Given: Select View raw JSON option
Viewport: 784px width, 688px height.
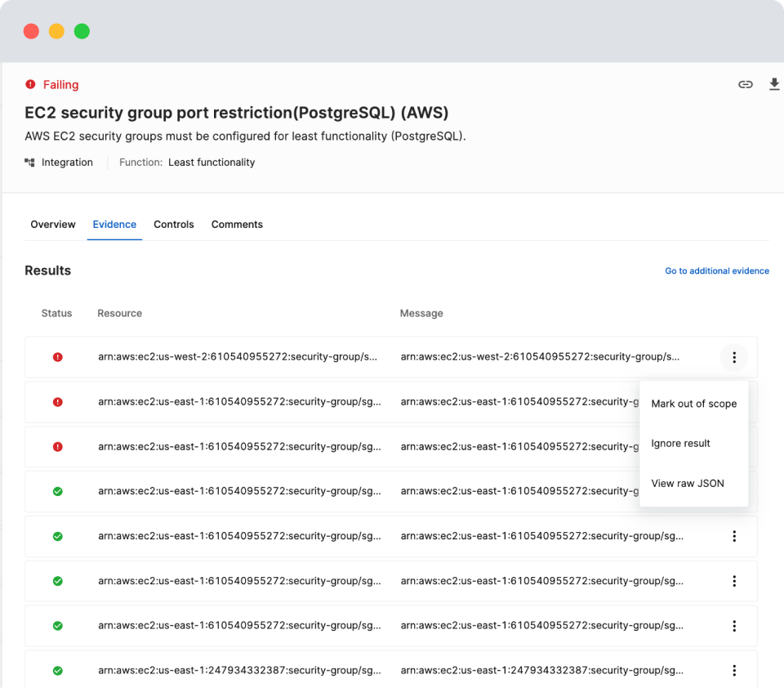Looking at the screenshot, I should click(687, 484).
